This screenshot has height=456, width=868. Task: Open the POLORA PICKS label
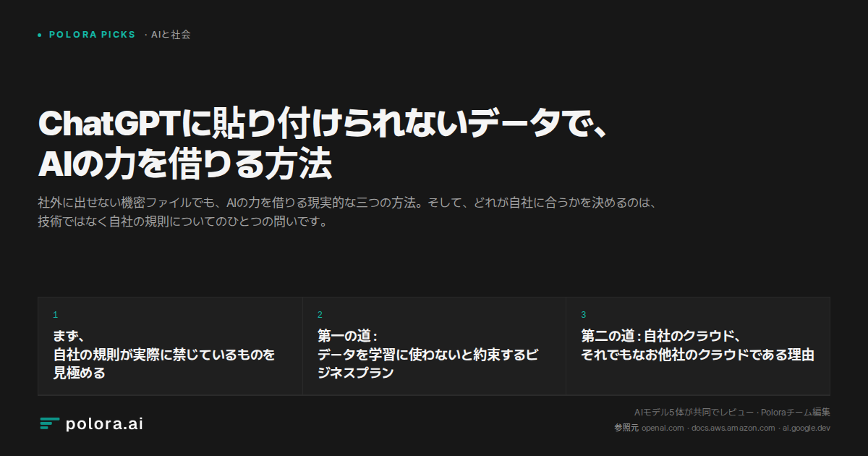92,35
